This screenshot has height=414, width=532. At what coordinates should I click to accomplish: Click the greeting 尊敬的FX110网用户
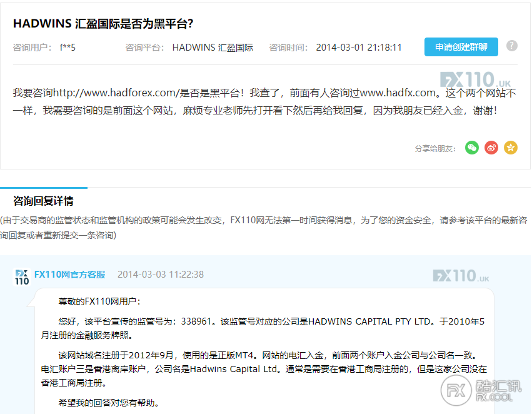click(x=99, y=301)
